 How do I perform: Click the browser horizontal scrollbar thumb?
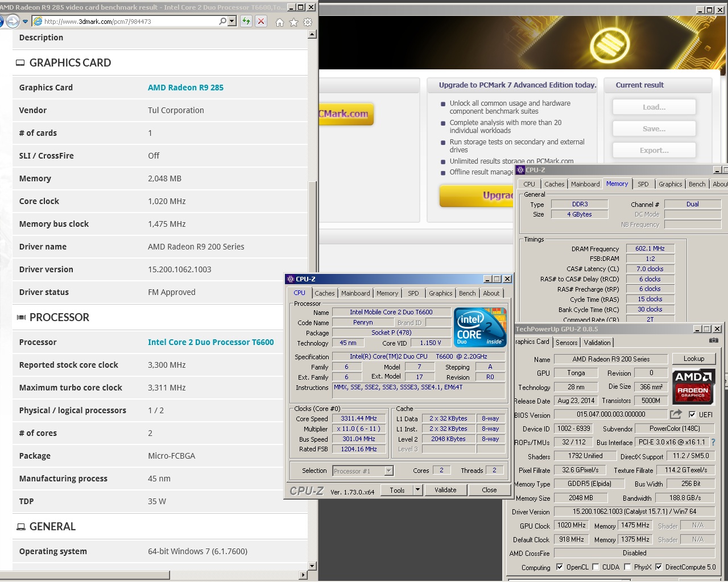click(85, 575)
